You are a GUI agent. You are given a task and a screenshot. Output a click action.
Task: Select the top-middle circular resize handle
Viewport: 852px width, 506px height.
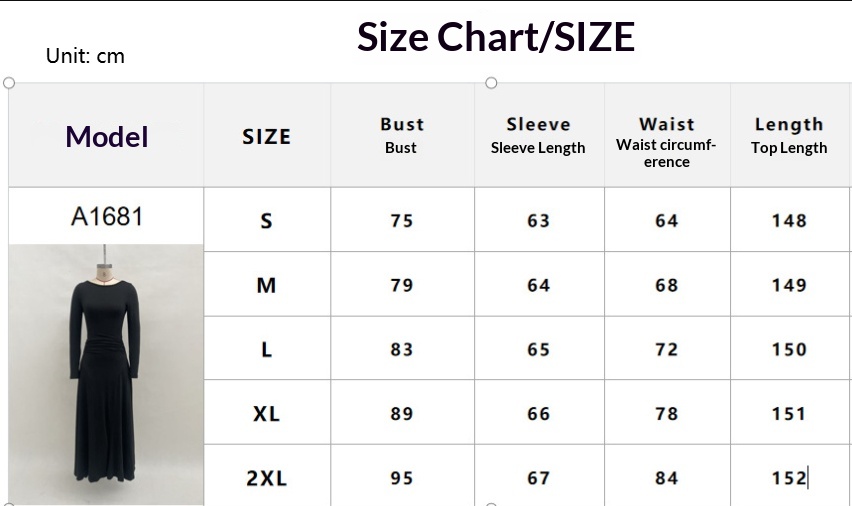point(491,83)
